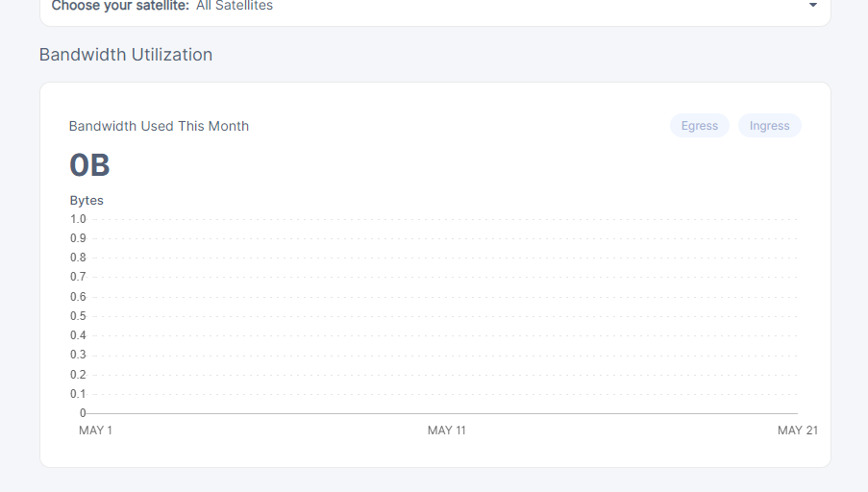This screenshot has height=492, width=868.
Task: Click the Bandwidth Utilization heading
Action: [126, 55]
